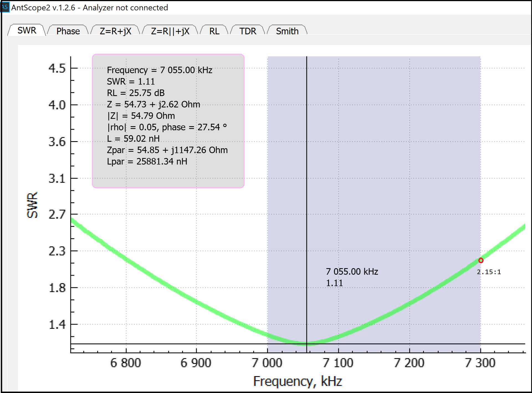Click the "Frequency, kHz" axis title
The height and width of the screenshot is (393, 532).
coord(298,381)
